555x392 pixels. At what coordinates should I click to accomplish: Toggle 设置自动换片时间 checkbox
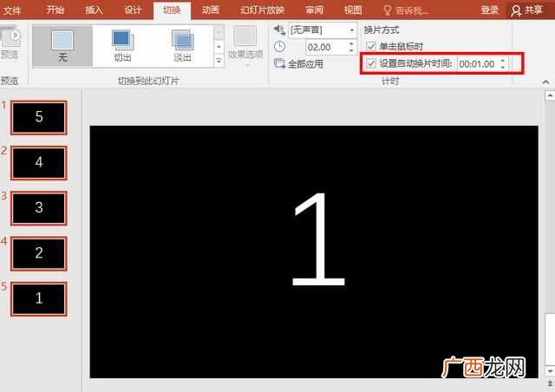point(371,63)
